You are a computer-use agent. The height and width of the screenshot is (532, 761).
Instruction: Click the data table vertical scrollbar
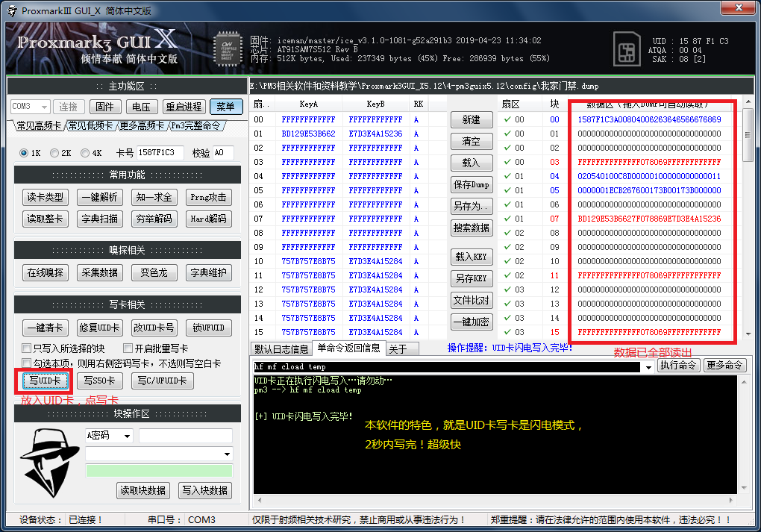(748, 217)
